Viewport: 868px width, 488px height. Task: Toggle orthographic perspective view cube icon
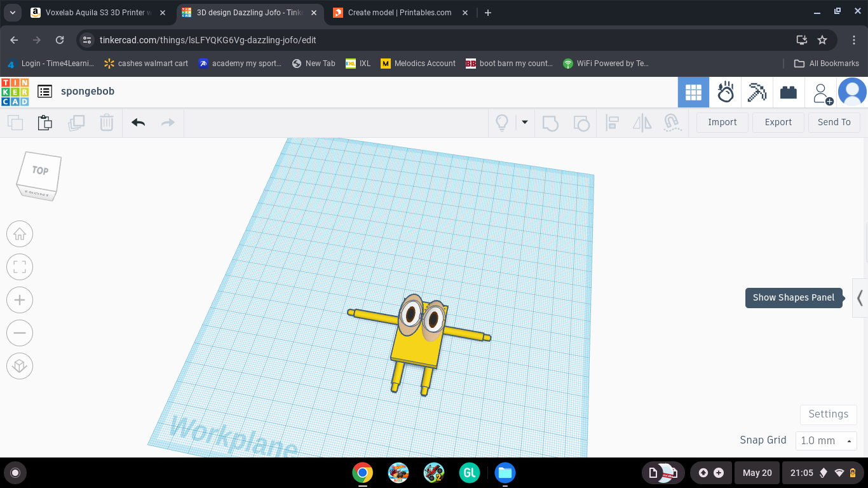coord(20,366)
